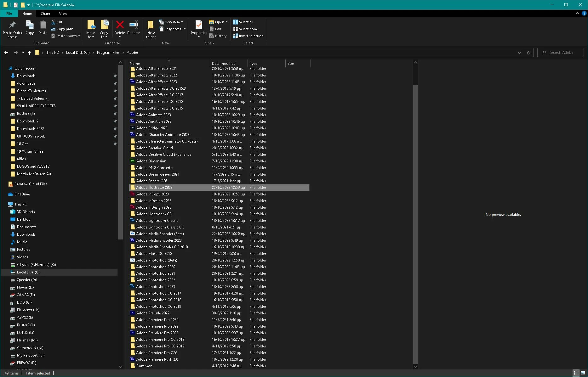The height and width of the screenshot is (377, 588).
Task: Open the File menu tab
Action: pyautogui.click(x=9, y=14)
